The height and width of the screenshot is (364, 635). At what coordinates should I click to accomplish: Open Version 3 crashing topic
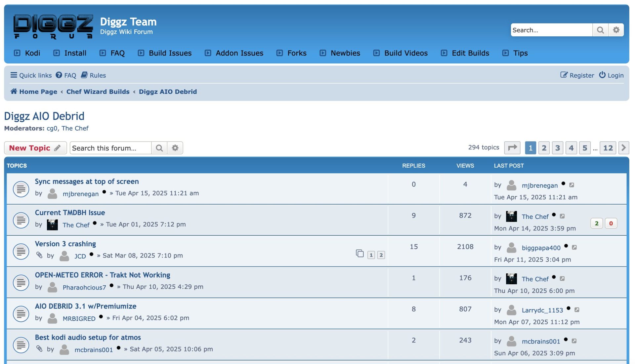pos(65,244)
